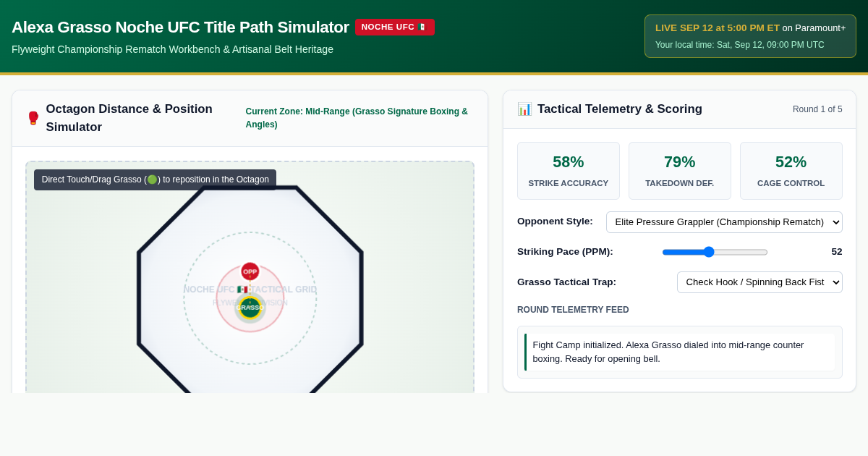
Task: Click the bar chart icon beside Tactical Telemetry
Action: (524, 109)
